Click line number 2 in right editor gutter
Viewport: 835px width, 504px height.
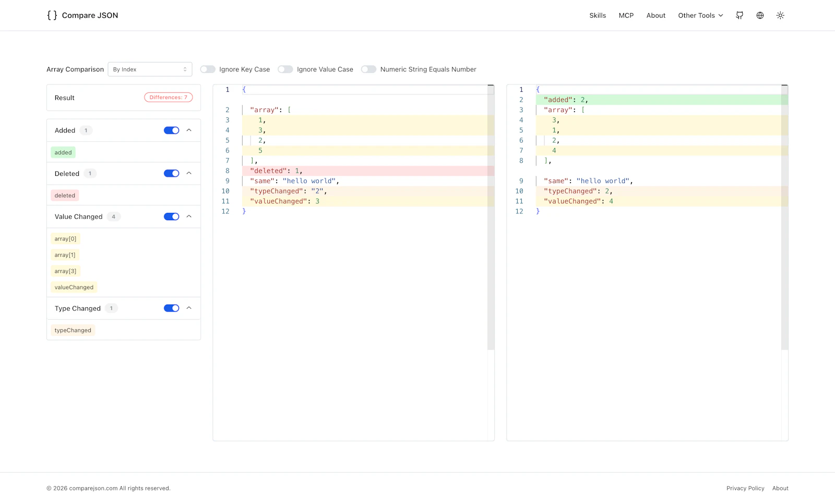(521, 100)
